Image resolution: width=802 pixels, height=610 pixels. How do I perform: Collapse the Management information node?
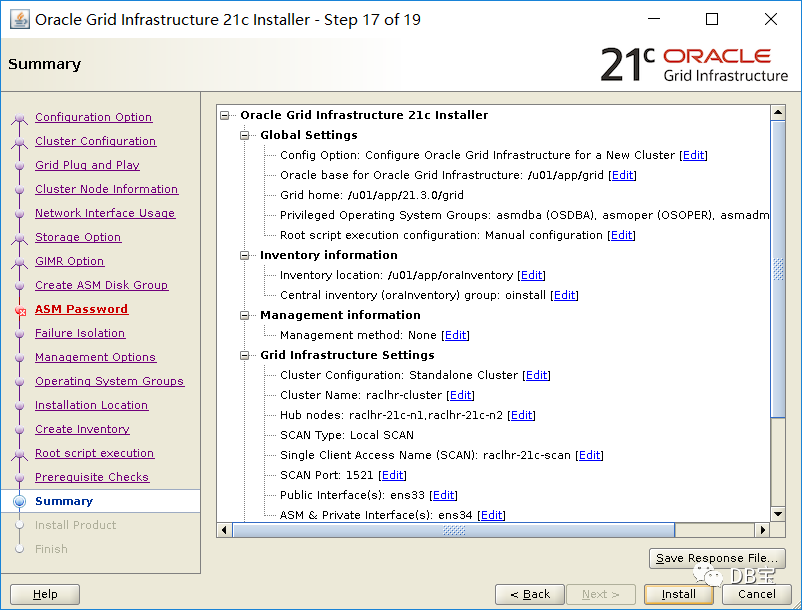click(244, 315)
